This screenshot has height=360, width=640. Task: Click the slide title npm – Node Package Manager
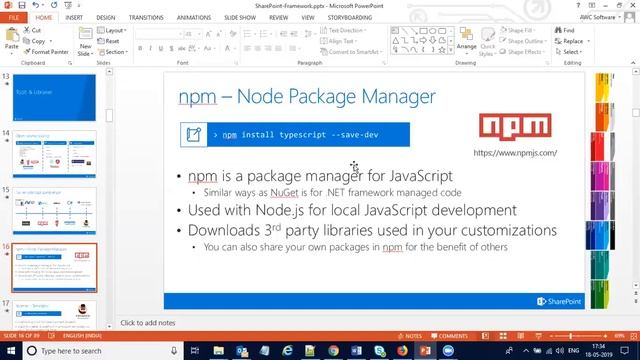[307, 97]
